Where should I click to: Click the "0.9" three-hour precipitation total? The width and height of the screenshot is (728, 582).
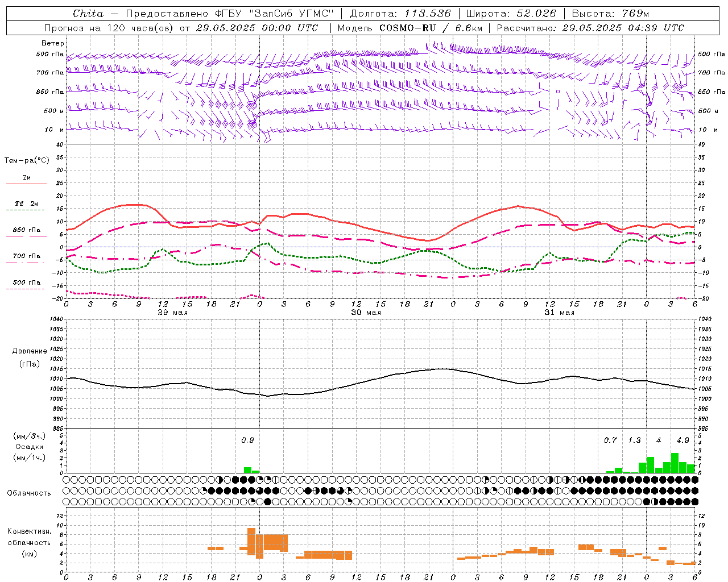(x=247, y=440)
